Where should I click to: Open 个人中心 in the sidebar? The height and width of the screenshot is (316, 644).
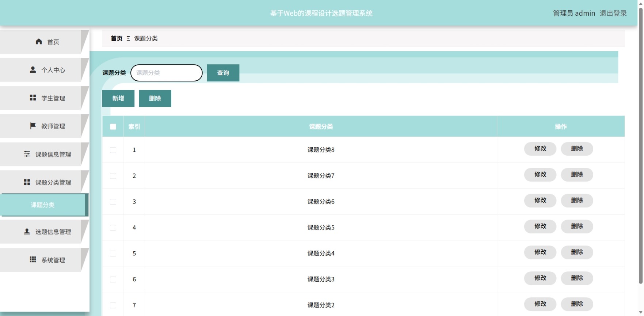(44, 70)
